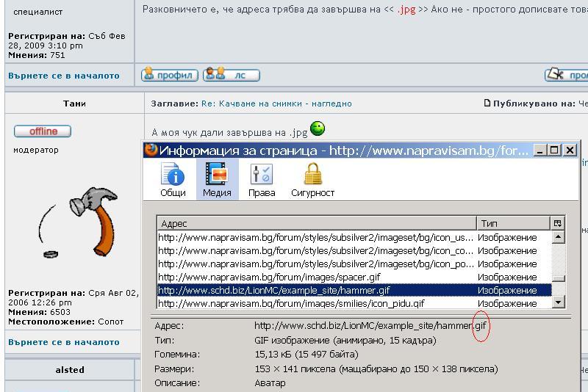This screenshot has width=588, height=392.
Task: Click the column picker icon in list header
Action: click(558, 223)
